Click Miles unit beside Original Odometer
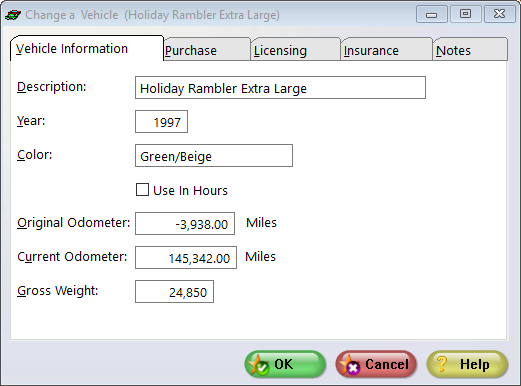The image size is (521, 386). click(262, 223)
